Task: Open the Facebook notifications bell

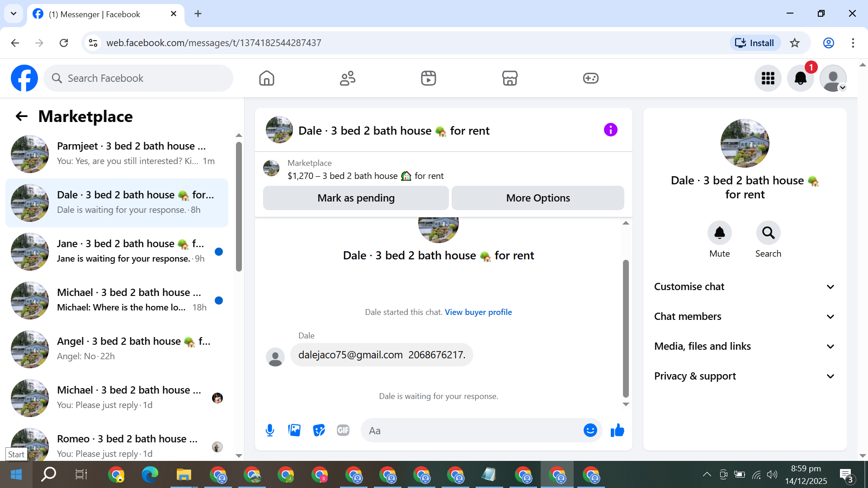Action: [800, 78]
